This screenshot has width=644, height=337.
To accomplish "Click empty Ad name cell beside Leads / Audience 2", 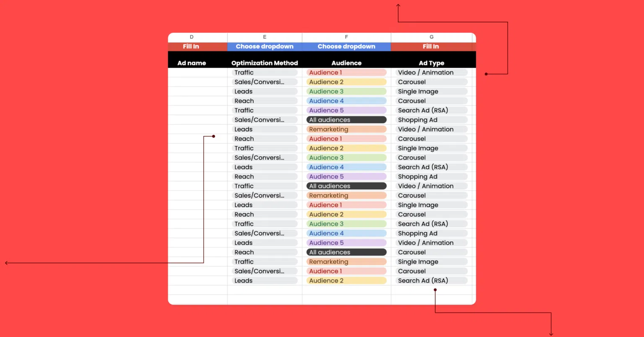I will (197, 281).
